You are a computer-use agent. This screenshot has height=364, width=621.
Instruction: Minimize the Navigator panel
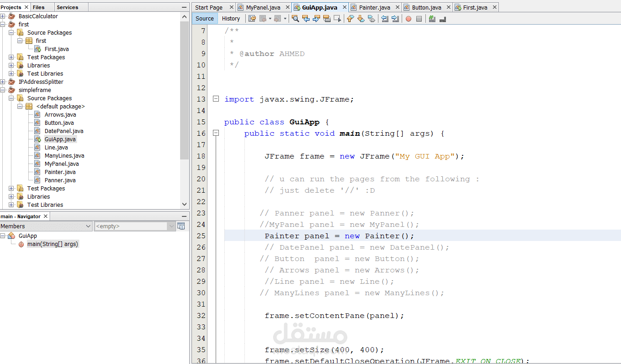click(184, 216)
